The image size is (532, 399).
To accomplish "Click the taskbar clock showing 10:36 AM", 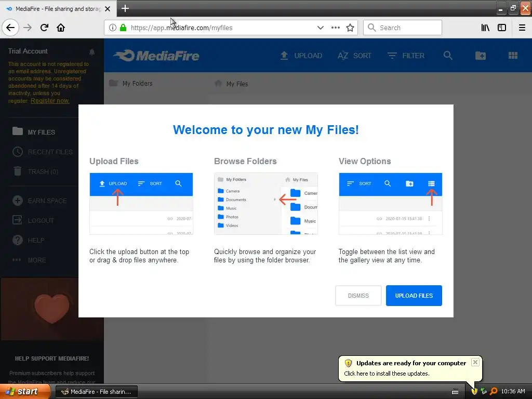I will click(x=513, y=391).
